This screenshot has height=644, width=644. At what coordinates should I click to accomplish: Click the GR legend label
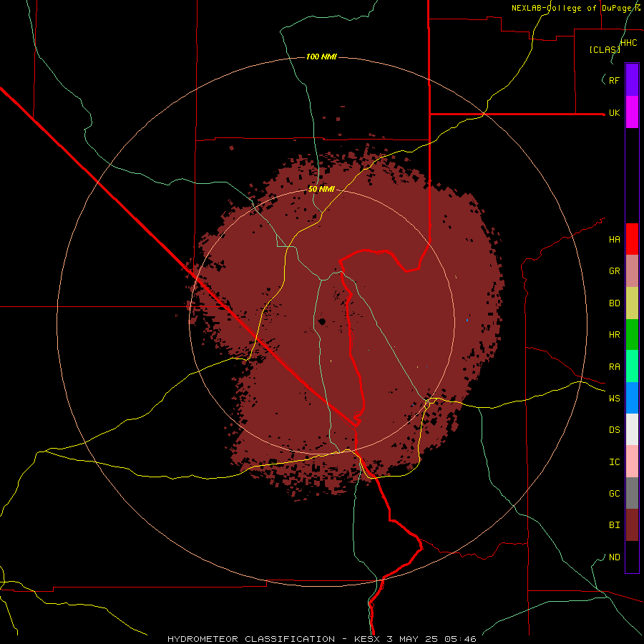click(x=614, y=271)
